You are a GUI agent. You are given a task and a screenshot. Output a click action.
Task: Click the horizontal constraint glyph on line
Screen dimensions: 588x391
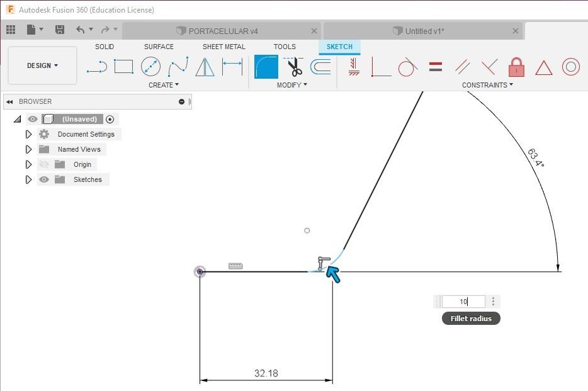pyautogui.click(x=235, y=266)
